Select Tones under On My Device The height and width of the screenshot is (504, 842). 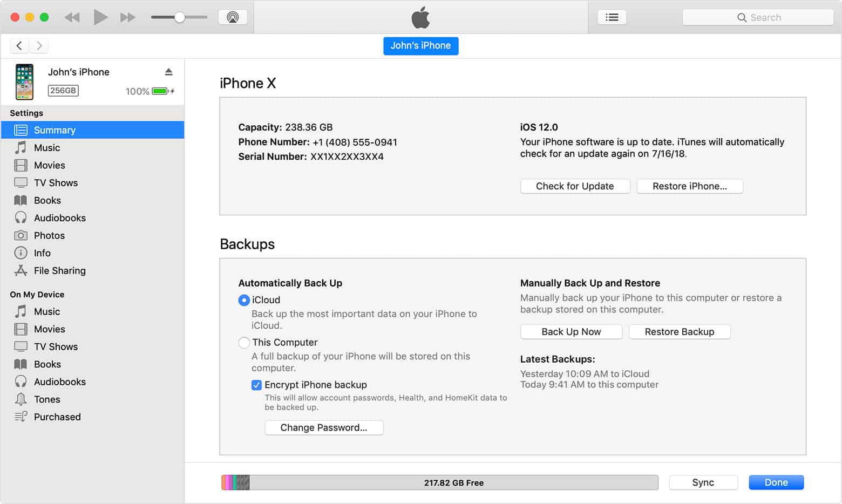(x=47, y=399)
